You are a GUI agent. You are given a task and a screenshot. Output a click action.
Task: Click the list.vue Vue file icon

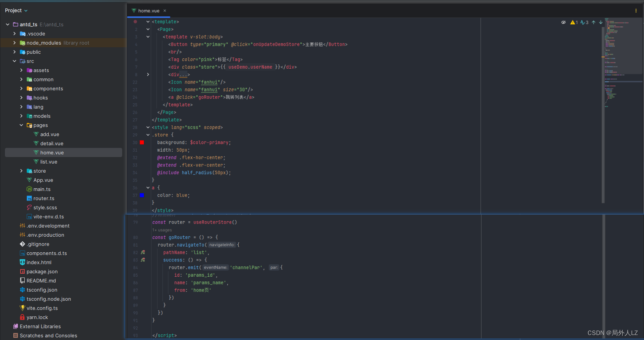36,162
